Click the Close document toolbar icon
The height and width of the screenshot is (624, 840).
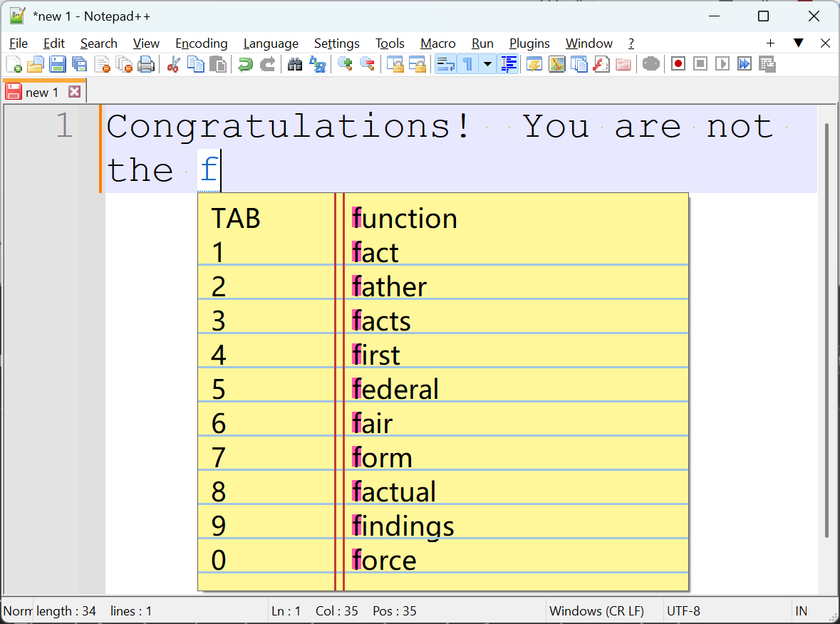(102, 64)
